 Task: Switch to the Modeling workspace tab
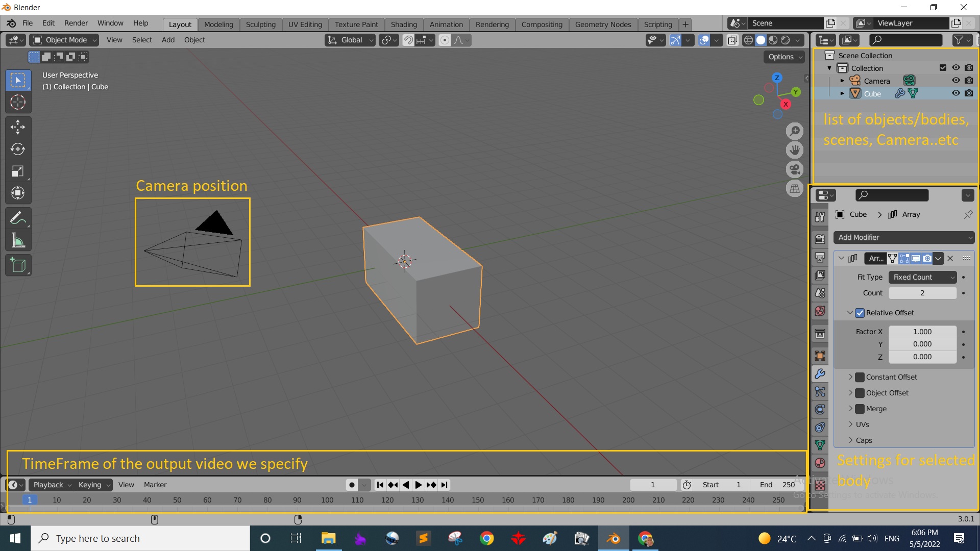pos(218,24)
